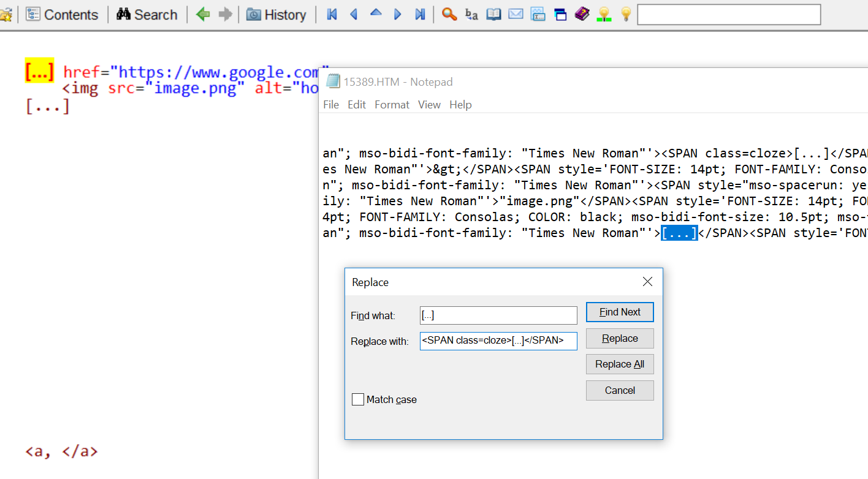The image size is (868, 479).
Task: Open the History list
Action: pos(276,15)
